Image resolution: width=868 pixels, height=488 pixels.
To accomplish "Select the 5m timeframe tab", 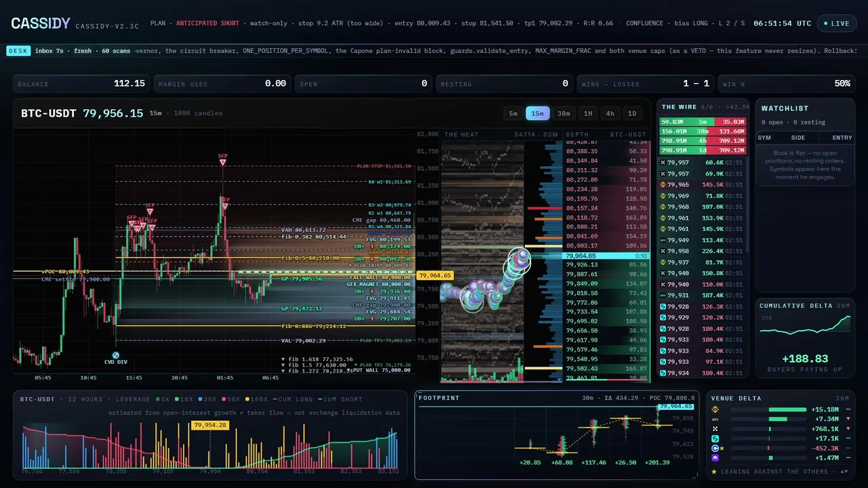I will [513, 113].
